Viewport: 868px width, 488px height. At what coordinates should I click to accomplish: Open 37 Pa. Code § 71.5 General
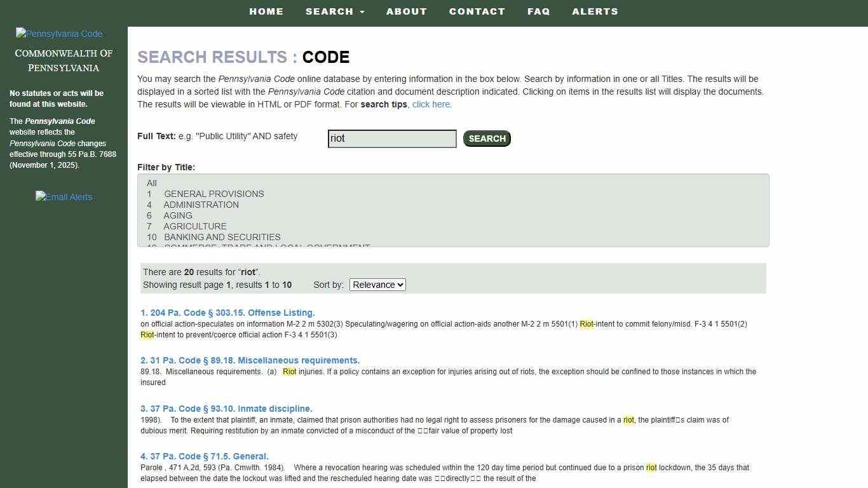point(204,456)
